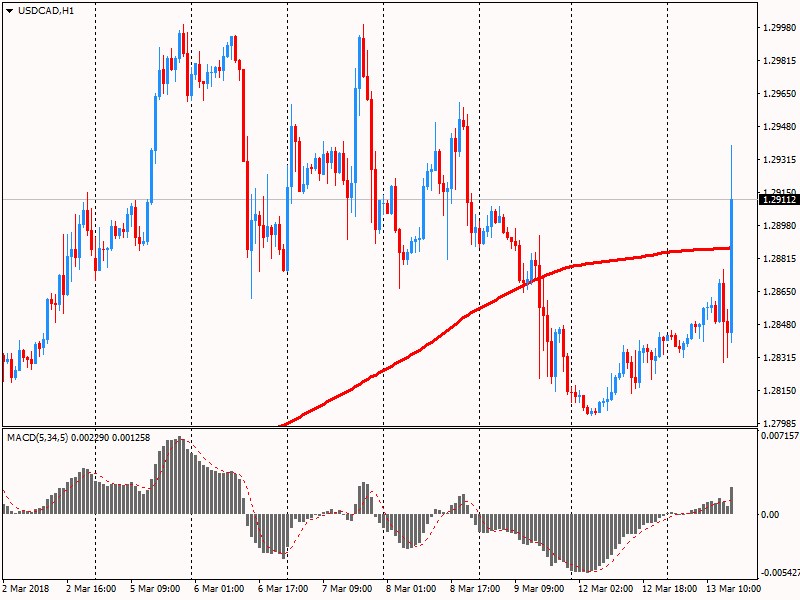Image resolution: width=800 pixels, height=600 pixels.
Task: Click the 9 Mar 09:00 time label
Action: pos(539,589)
